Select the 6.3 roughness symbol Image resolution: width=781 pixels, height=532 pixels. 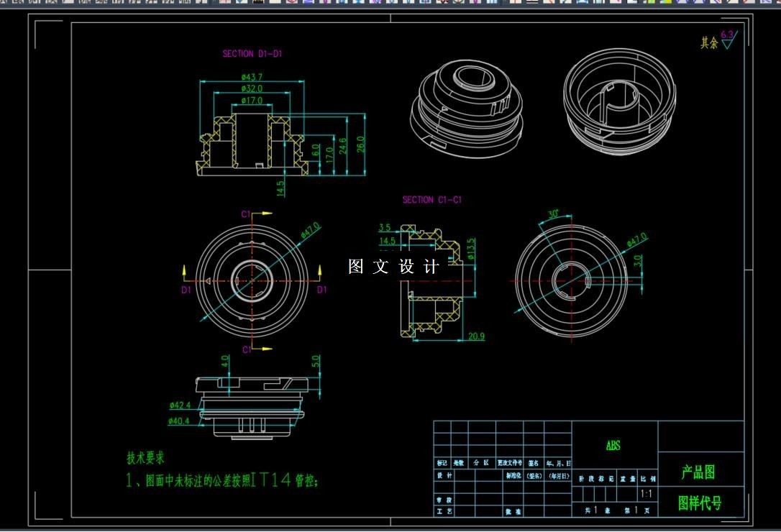pos(729,40)
